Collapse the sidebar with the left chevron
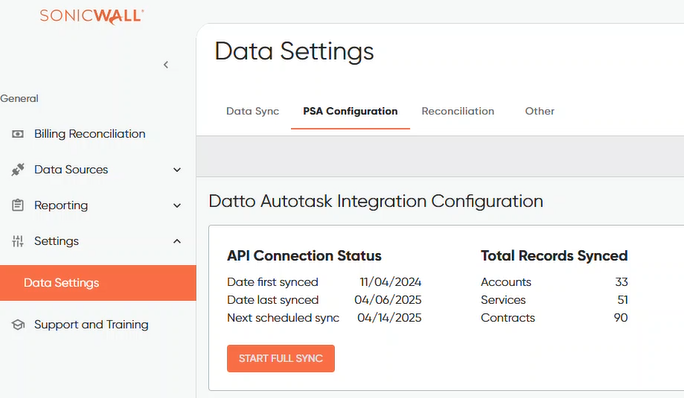The image size is (684, 398). click(x=166, y=65)
